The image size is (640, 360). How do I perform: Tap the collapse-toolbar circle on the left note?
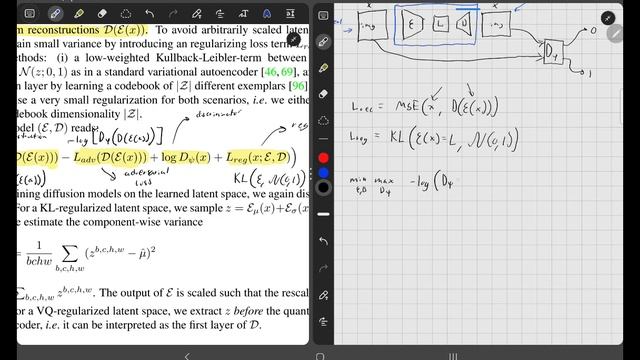293,40
